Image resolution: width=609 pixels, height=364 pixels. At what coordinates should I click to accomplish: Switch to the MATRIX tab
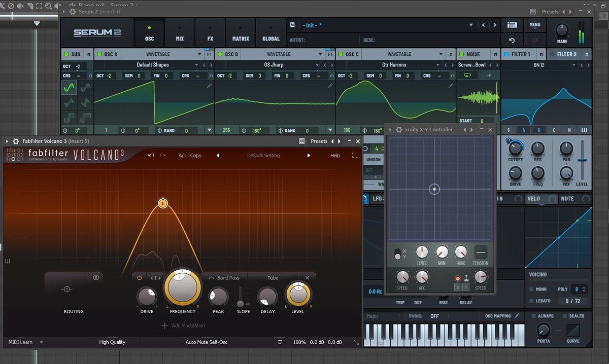(x=241, y=33)
